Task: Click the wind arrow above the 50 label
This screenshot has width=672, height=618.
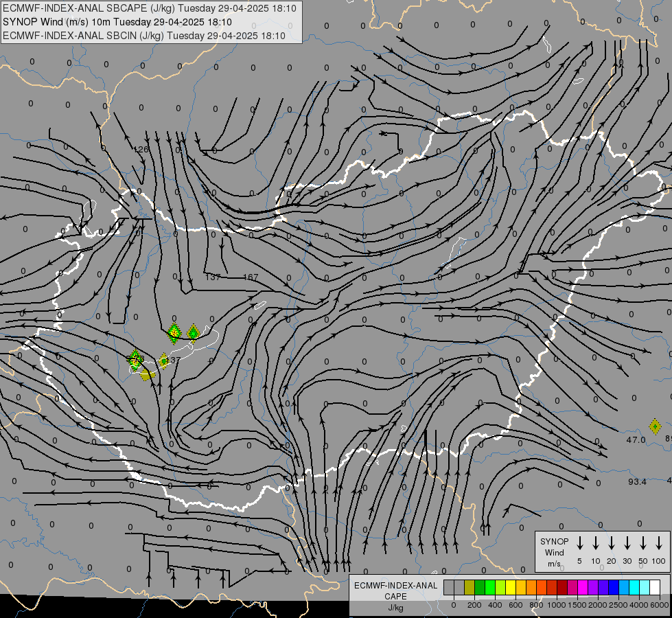Action: (643, 542)
